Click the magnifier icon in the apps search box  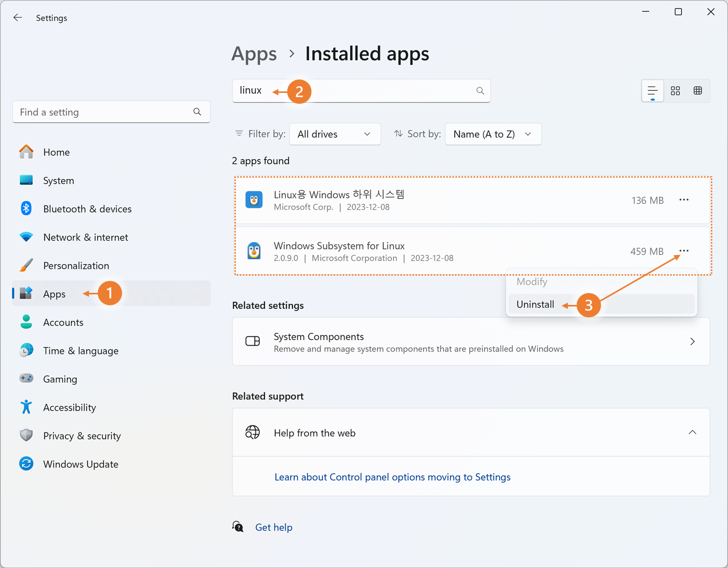(x=480, y=91)
